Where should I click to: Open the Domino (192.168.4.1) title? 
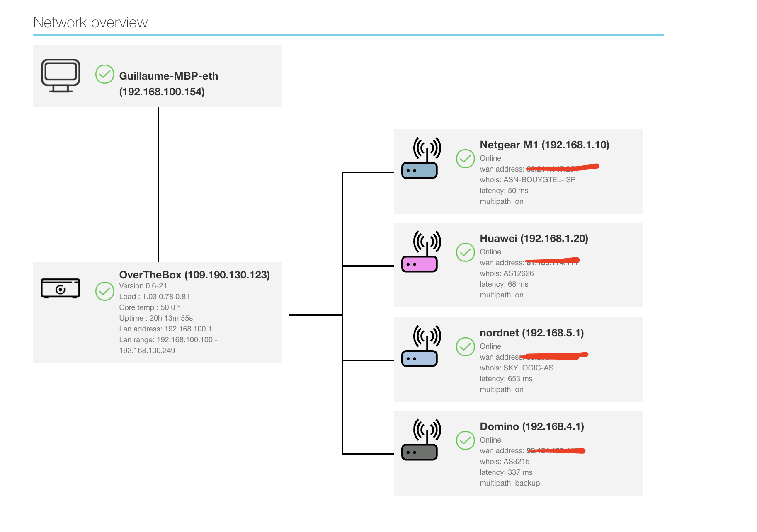coord(532,426)
